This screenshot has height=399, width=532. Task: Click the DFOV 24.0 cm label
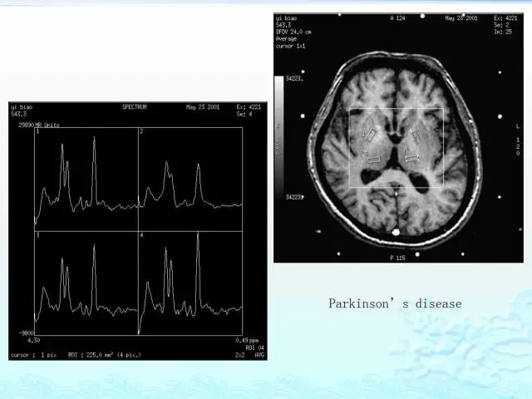[x=293, y=32]
